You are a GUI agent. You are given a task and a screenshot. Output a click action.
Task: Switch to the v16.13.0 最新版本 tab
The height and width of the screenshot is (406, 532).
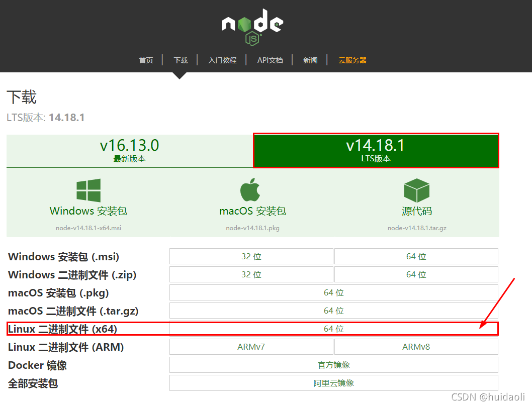point(130,151)
